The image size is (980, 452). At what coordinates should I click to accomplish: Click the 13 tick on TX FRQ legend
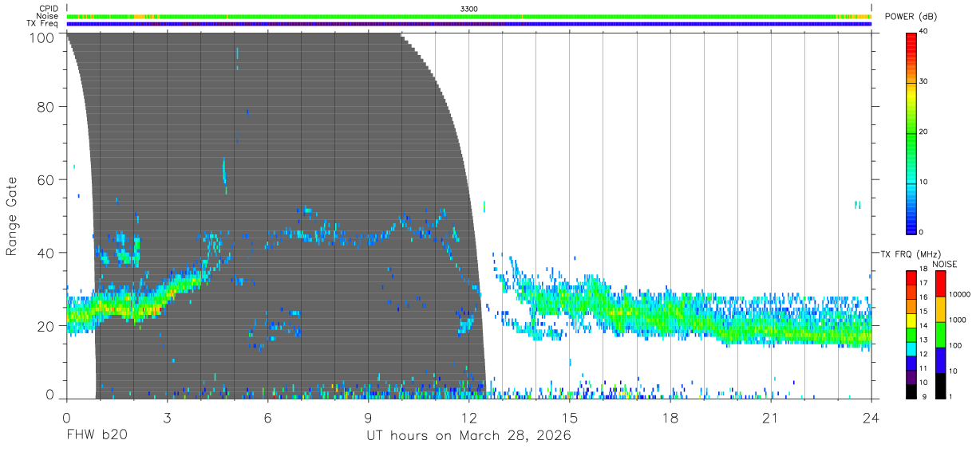tap(924, 340)
